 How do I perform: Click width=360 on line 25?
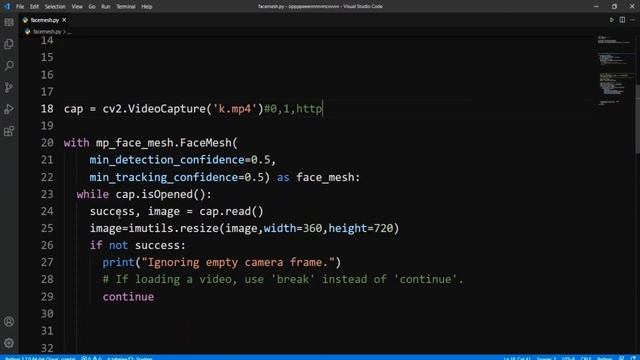(x=293, y=228)
